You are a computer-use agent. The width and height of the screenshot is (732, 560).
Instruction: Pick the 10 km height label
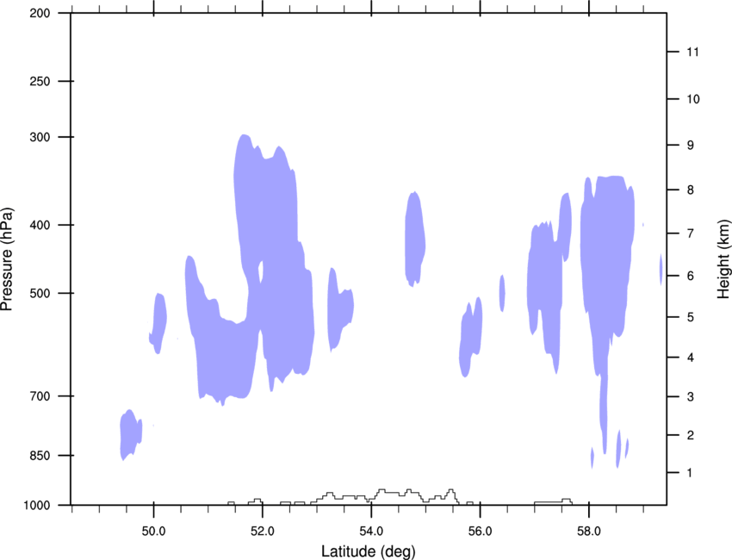693,99
